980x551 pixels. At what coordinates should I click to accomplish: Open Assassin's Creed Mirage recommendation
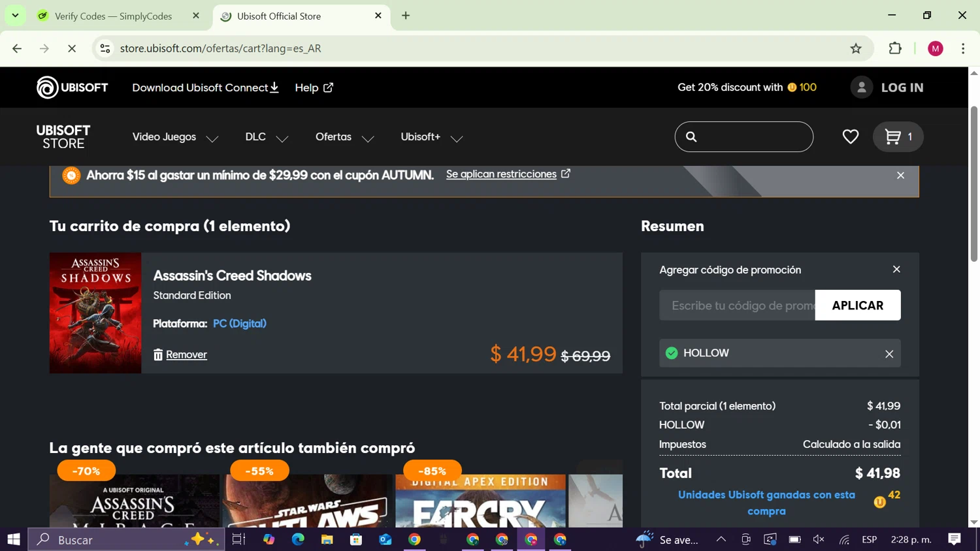[135, 501]
